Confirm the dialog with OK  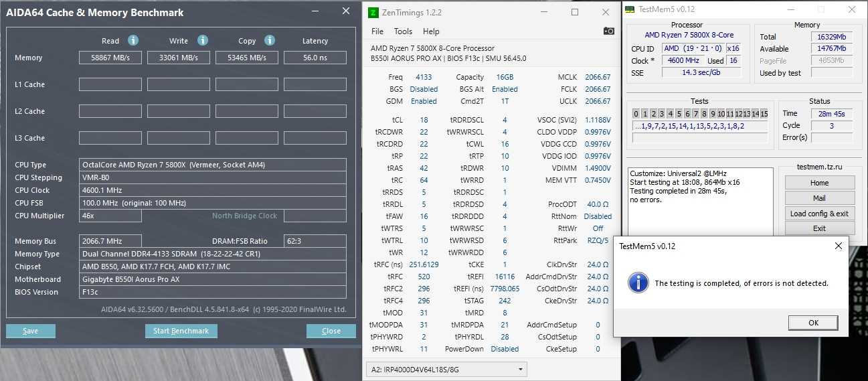(813, 322)
